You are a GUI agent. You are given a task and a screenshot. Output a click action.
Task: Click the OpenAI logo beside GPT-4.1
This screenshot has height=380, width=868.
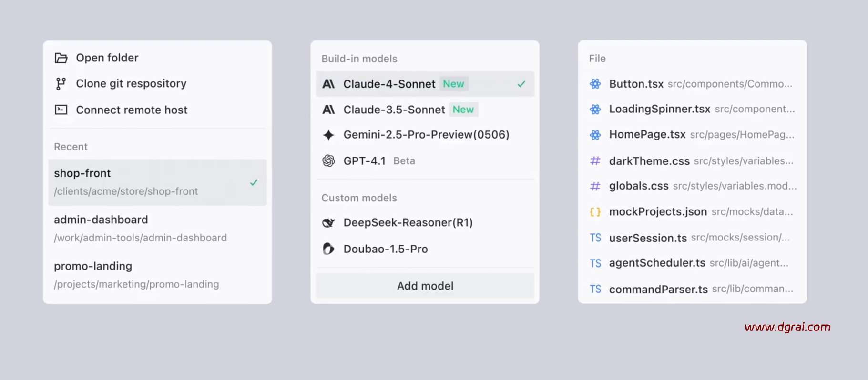(x=328, y=161)
